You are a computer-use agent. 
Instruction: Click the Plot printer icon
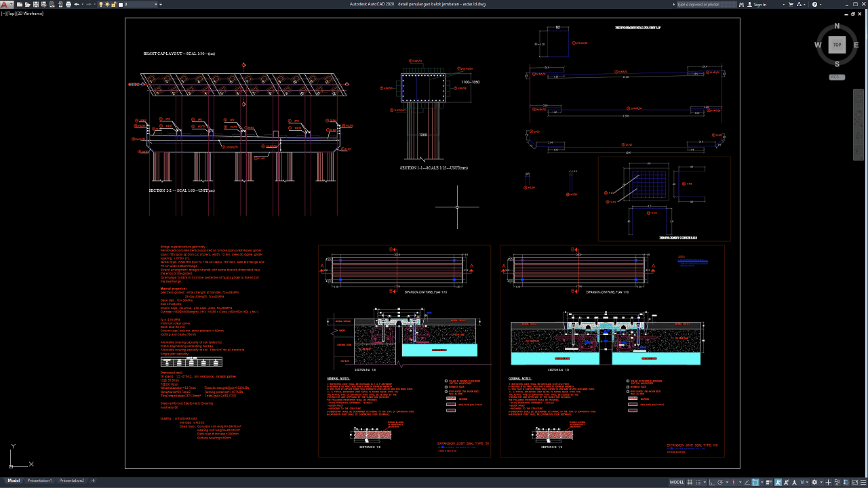point(68,4)
